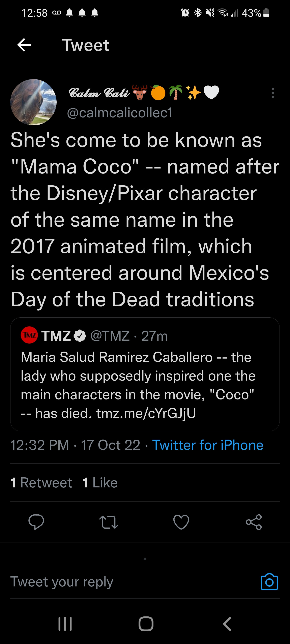290x644 pixels.
Task: Tap the back arrow in Tweet header
Action: pos(24,45)
